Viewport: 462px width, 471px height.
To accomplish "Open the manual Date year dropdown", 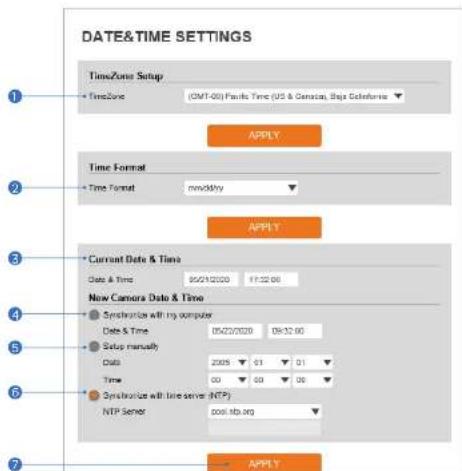I will (x=228, y=362).
